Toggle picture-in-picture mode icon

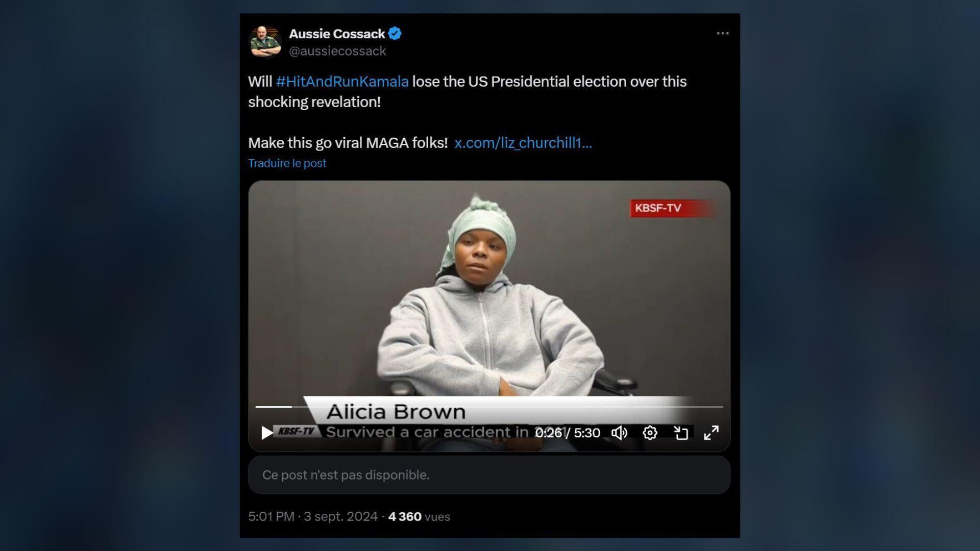[681, 433]
